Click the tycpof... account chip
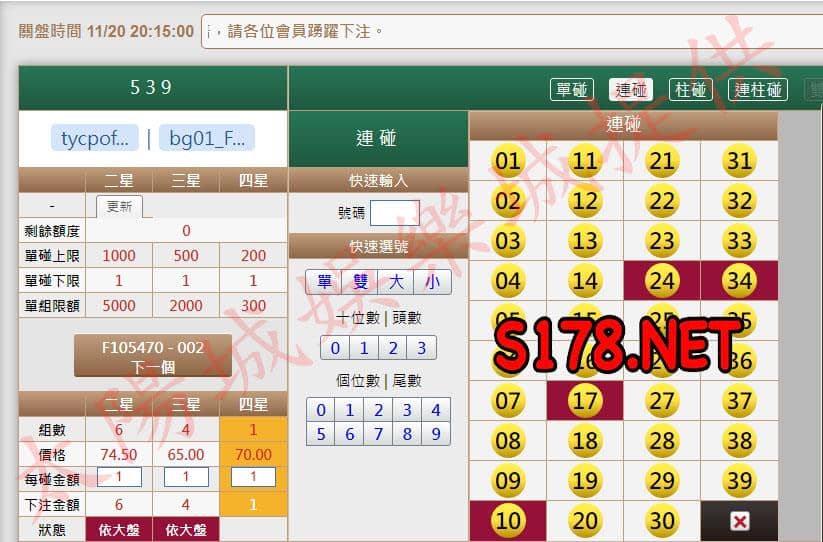Screen dimensions: 823x542 tap(95, 138)
